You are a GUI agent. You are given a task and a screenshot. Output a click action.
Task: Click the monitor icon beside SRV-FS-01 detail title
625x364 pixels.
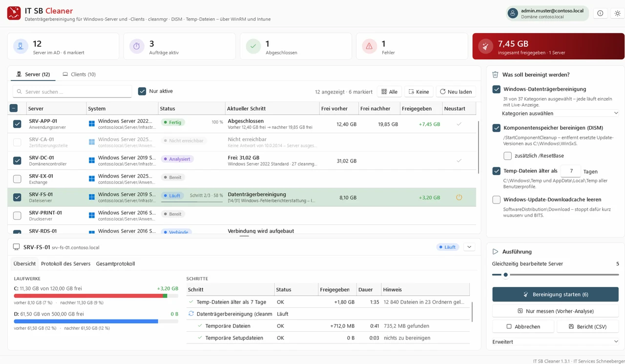pos(17,247)
